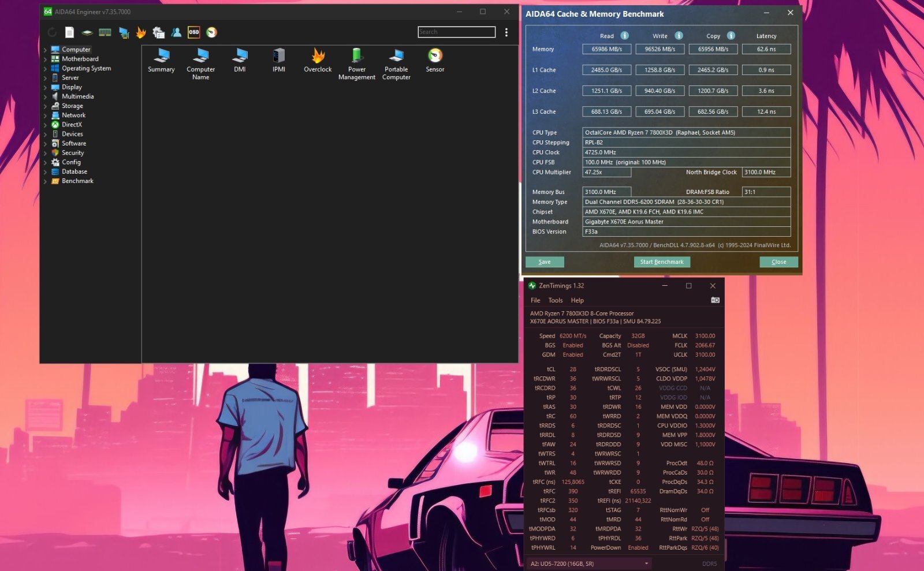Select Database in the AIDA64 tree
Viewport: 924px width, 571px height.
[x=74, y=171]
